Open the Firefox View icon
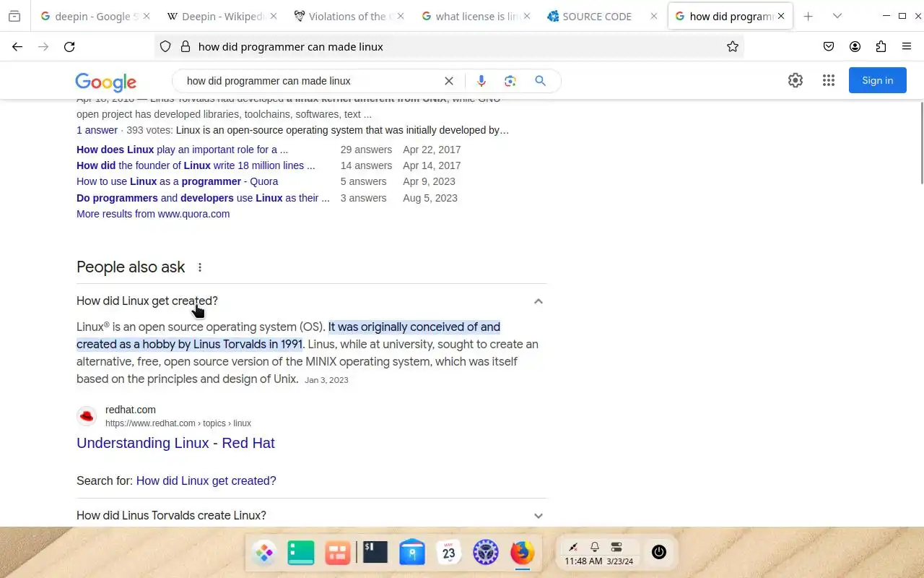Screen dimensions: 924x578 point(14,16)
